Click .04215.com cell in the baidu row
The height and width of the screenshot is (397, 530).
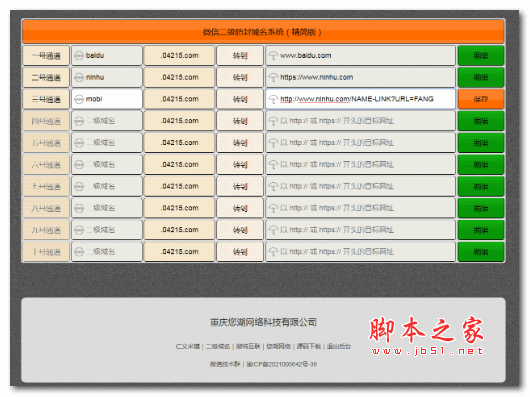point(179,55)
